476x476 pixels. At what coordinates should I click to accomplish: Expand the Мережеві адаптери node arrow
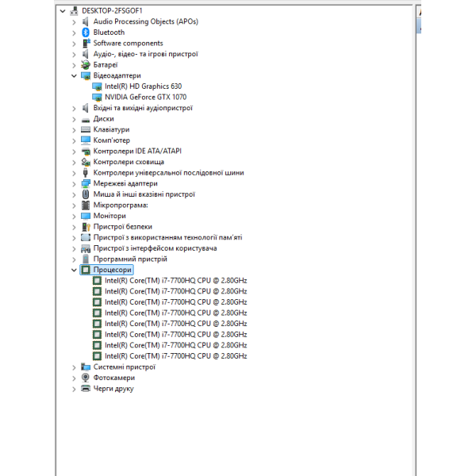pyautogui.click(x=74, y=184)
